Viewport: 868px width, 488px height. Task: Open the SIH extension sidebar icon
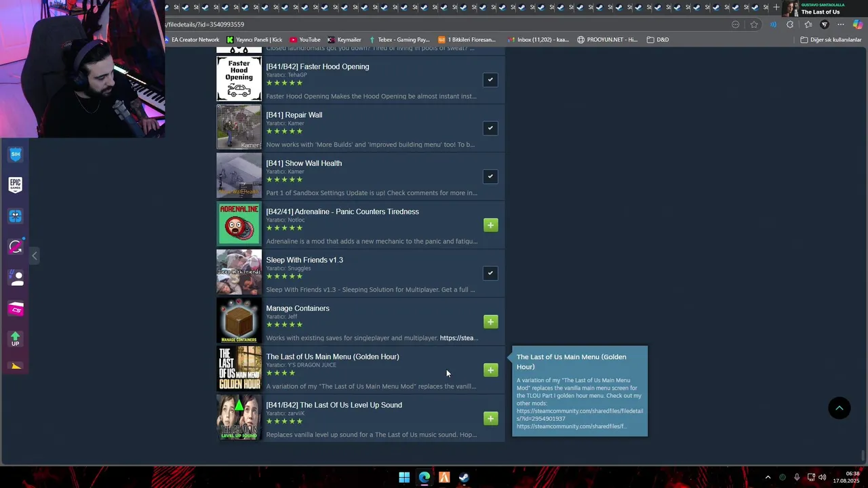(16, 155)
